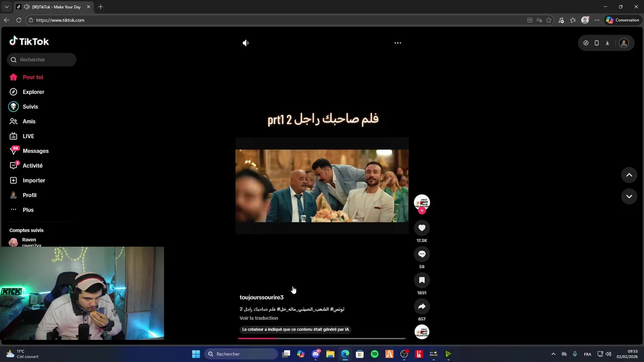644x362 pixels.
Task: Open the Importer upload page
Action: [34, 180]
